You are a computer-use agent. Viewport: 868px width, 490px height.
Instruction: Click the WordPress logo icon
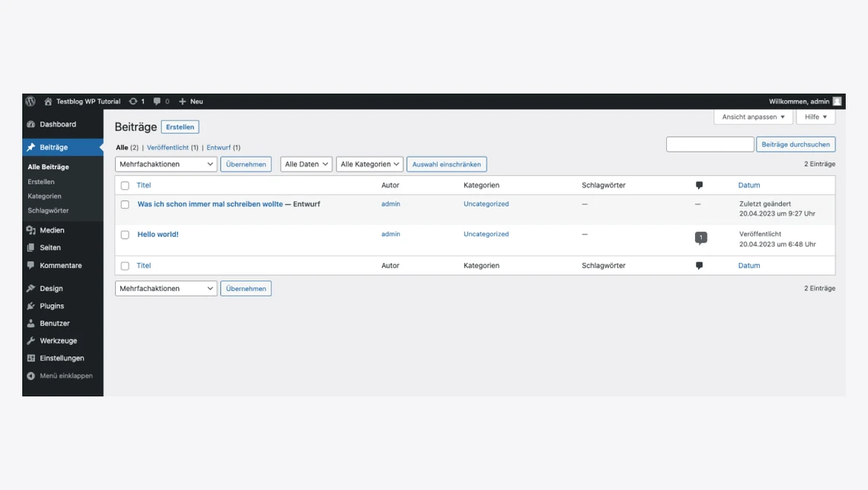tap(30, 101)
